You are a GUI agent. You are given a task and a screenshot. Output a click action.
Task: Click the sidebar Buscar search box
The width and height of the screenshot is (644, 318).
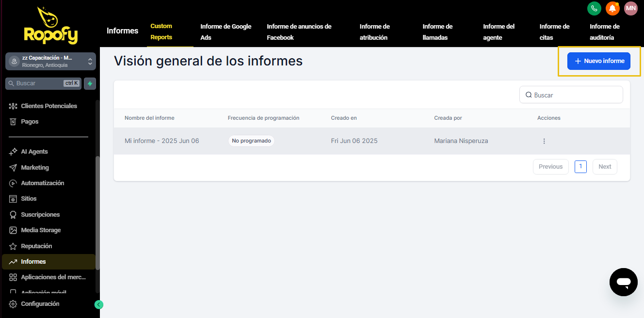[43, 83]
